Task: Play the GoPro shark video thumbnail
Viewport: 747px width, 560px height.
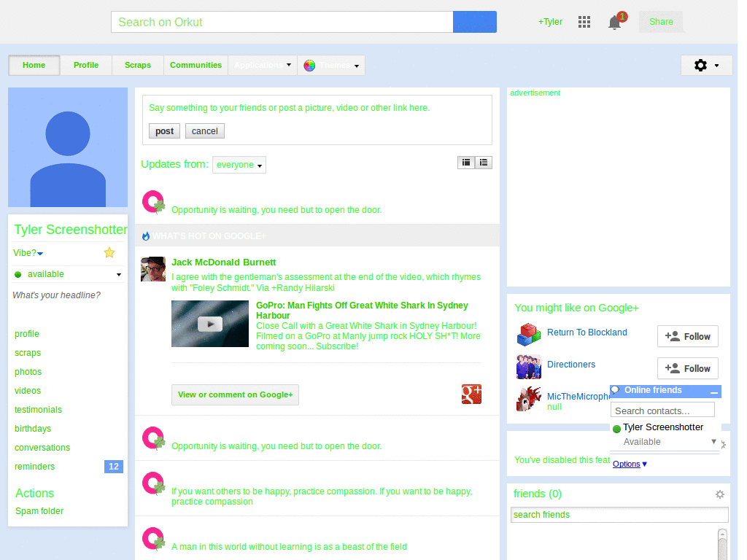Action: point(210,324)
